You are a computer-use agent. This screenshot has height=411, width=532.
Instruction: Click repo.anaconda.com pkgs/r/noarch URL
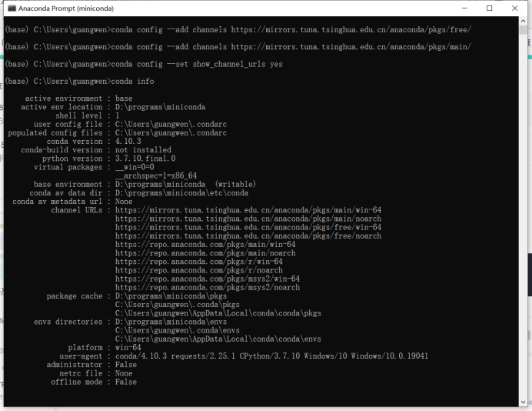coord(199,270)
